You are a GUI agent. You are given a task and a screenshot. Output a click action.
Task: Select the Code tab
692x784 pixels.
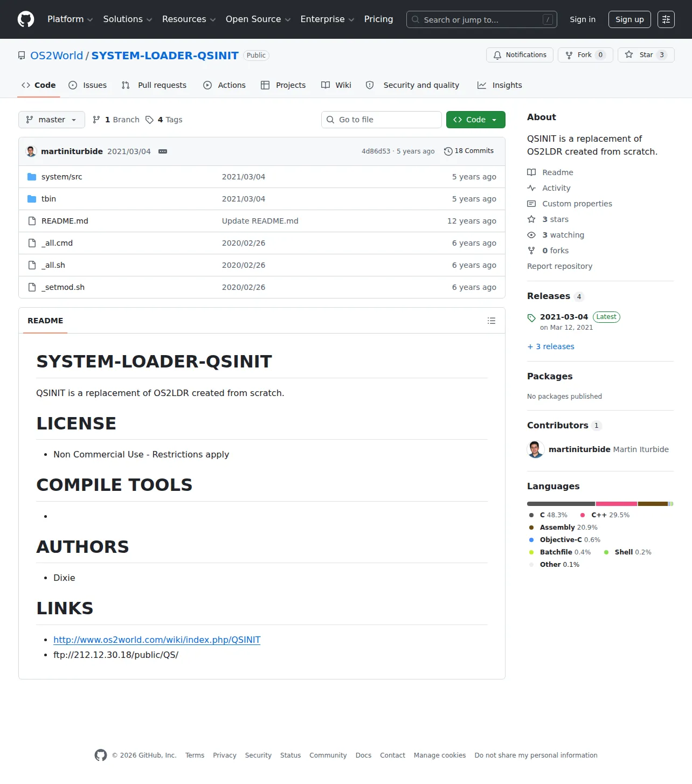coord(39,85)
